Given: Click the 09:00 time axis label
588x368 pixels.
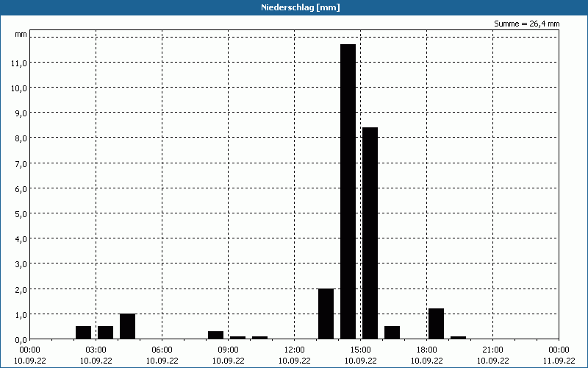Looking at the screenshot, I should [x=228, y=350].
